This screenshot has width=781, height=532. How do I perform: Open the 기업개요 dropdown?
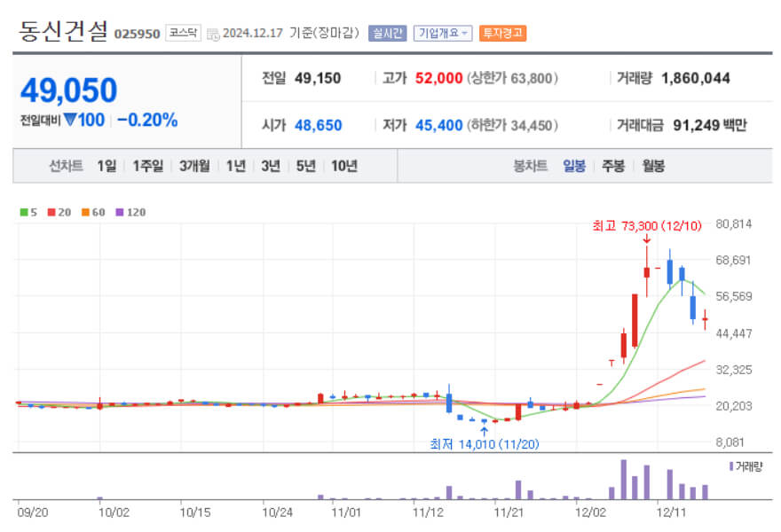(x=443, y=34)
